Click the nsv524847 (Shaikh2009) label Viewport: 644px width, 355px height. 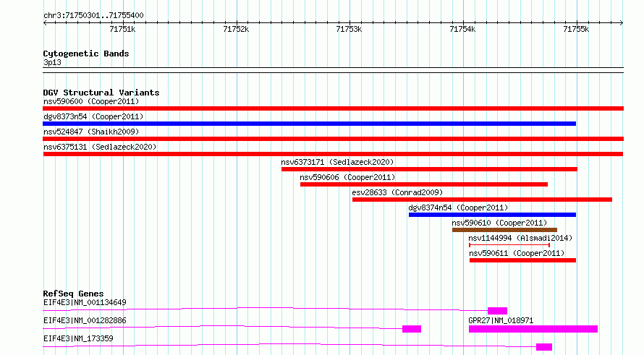click(91, 132)
